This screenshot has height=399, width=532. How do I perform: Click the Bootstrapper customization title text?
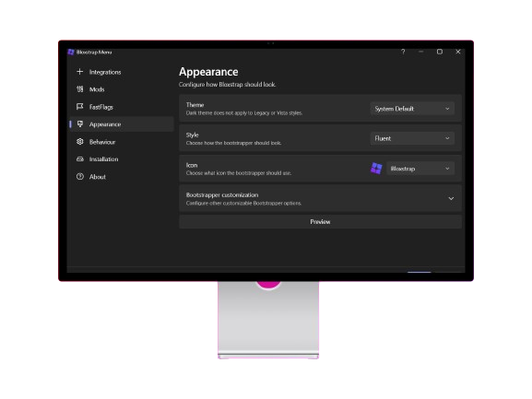(222, 195)
